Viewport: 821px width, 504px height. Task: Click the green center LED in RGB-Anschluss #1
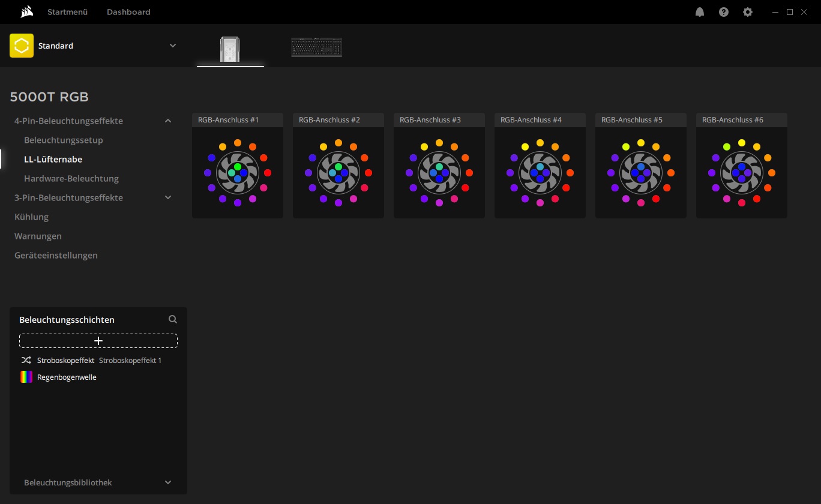click(x=238, y=167)
